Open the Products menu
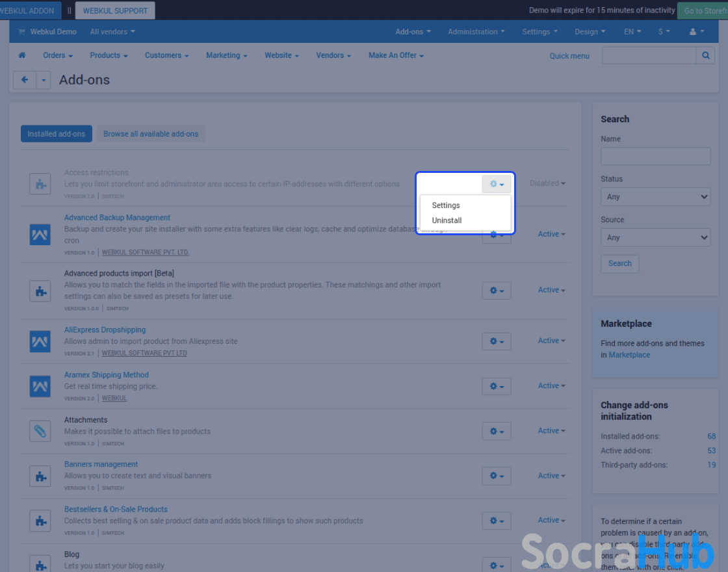 point(109,55)
